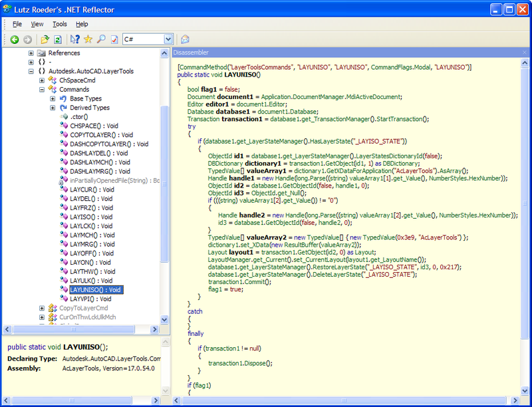Click the Autodesk.AutoCAD.LayerTools.Commands declaring type link
Viewport: 532px width, 407px height.
click(111, 358)
